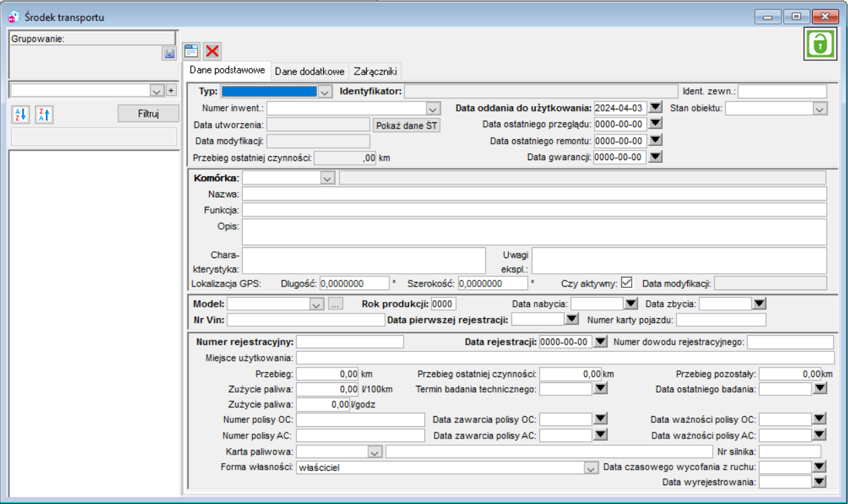The width and height of the screenshot is (848, 504).
Task: Click the list form icon beside red X
Action: click(191, 51)
